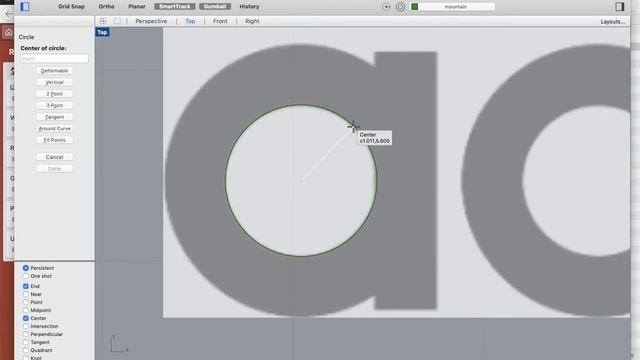The width and height of the screenshot is (640, 360).
Task: Toggle the left sidebar panel icon
Action: pyautogui.click(x=25, y=6)
